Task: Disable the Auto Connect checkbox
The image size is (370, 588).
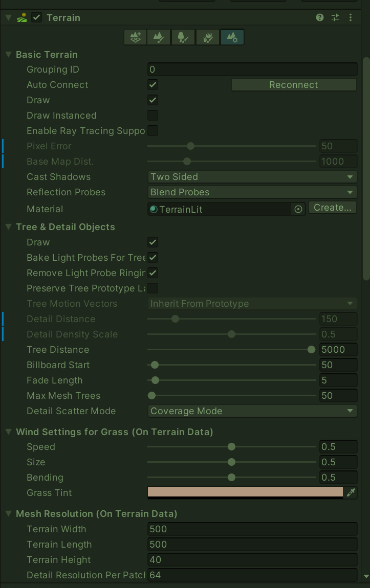Action: click(x=153, y=85)
